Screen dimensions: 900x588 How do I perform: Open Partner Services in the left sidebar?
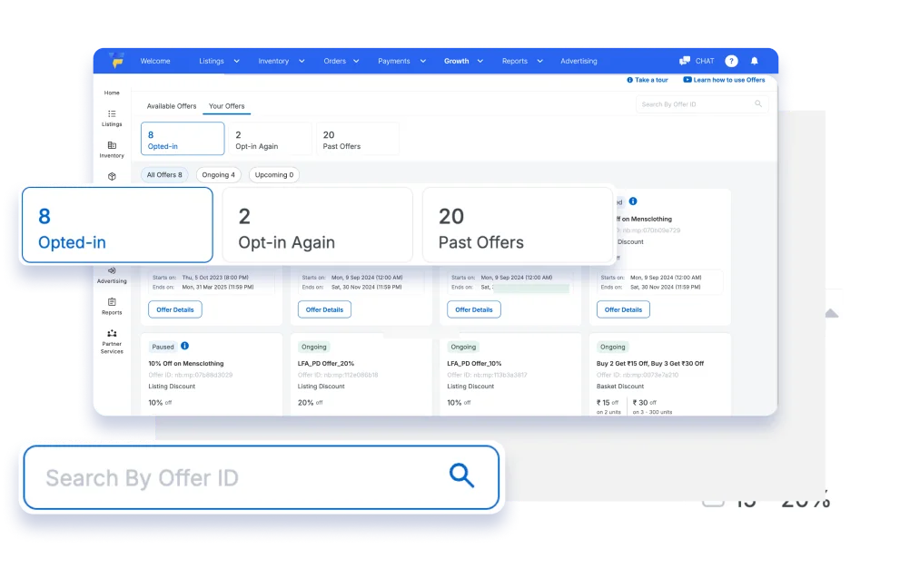[x=112, y=334]
